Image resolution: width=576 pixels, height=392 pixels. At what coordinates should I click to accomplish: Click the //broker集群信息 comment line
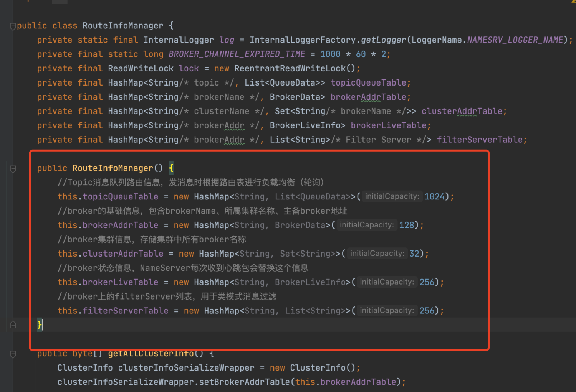point(152,239)
